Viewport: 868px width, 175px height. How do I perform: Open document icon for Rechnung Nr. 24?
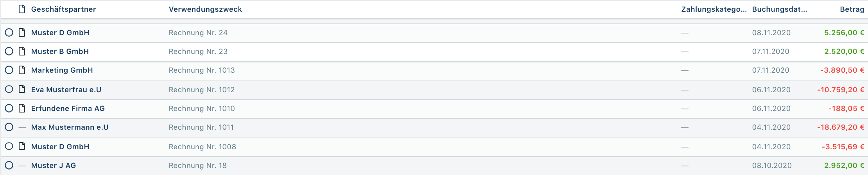pos(22,32)
